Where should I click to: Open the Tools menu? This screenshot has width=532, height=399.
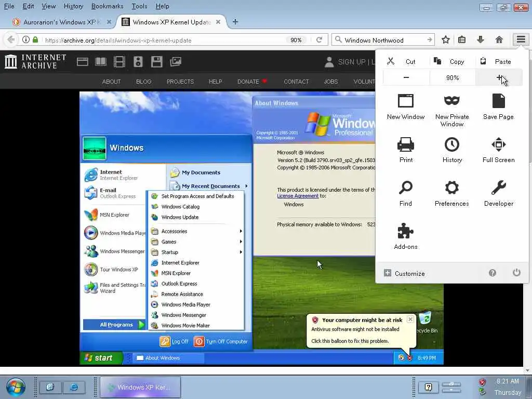pyautogui.click(x=139, y=6)
